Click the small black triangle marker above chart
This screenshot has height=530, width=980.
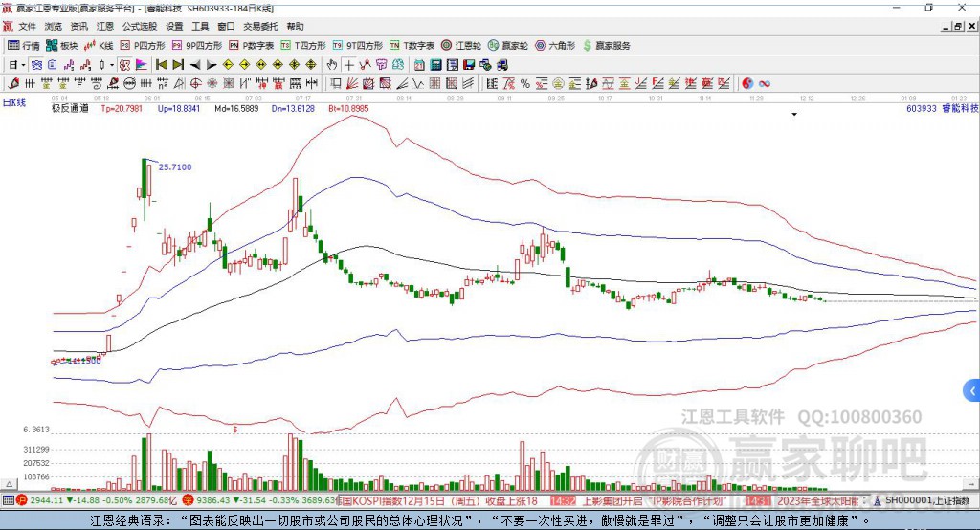tap(794, 115)
